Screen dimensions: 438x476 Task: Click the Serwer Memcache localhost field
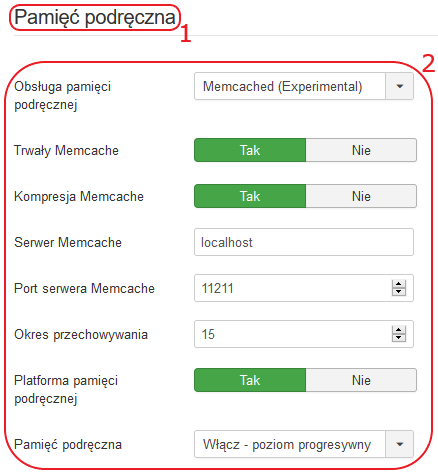[304, 242]
